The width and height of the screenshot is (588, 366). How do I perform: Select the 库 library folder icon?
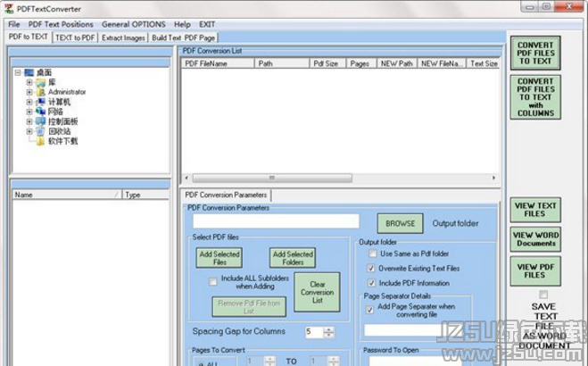tap(40, 82)
